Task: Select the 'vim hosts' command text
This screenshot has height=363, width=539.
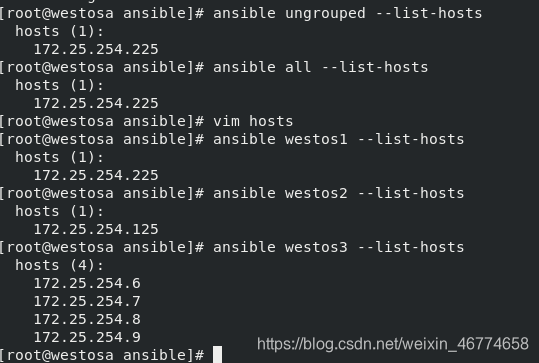Action: click(x=253, y=121)
